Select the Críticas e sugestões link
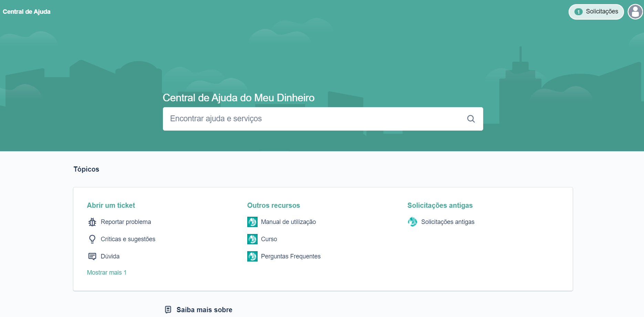Viewport: 644px width, 317px height. tap(128, 239)
